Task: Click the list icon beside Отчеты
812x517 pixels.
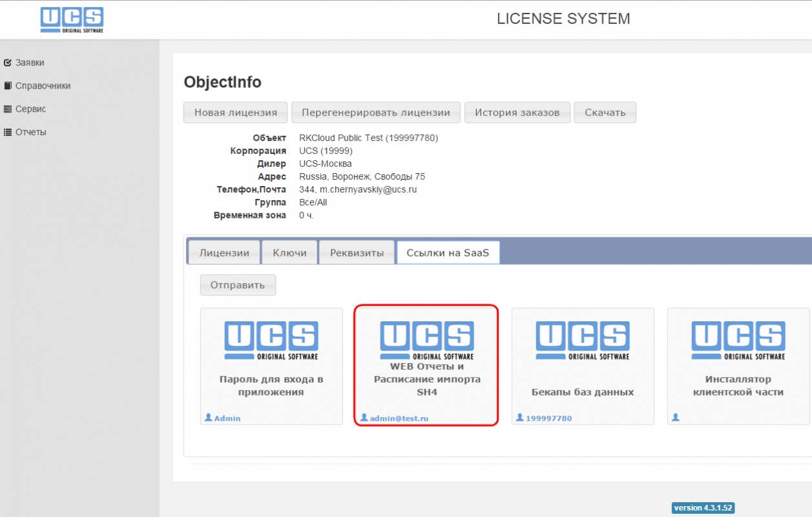Action: coord(8,132)
